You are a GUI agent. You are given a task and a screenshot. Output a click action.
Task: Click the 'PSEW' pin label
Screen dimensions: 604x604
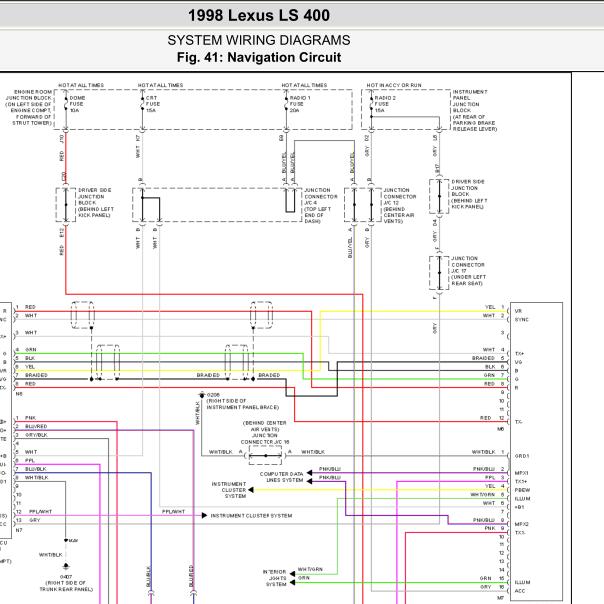pyautogui.click(x=522, y=490)
